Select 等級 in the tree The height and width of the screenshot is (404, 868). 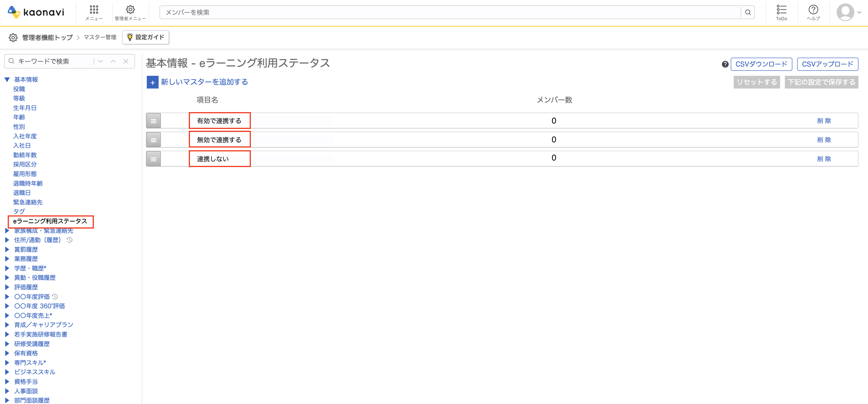19,98
